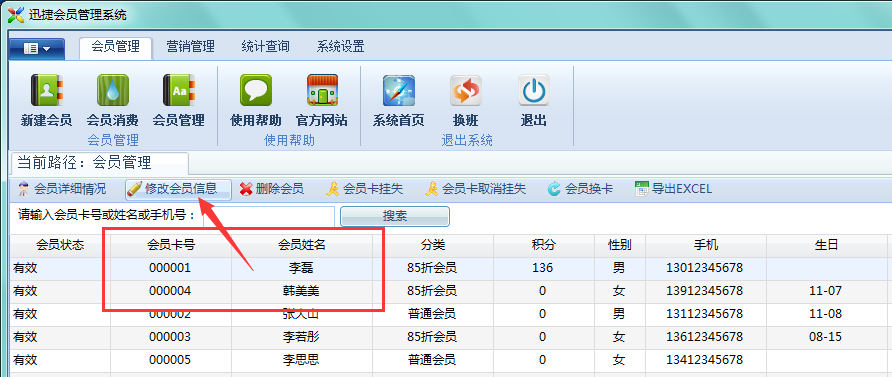Screen dimensions: 892x377
Task: Export list with 导出EXCEL
Action: [x=673, y=189]
